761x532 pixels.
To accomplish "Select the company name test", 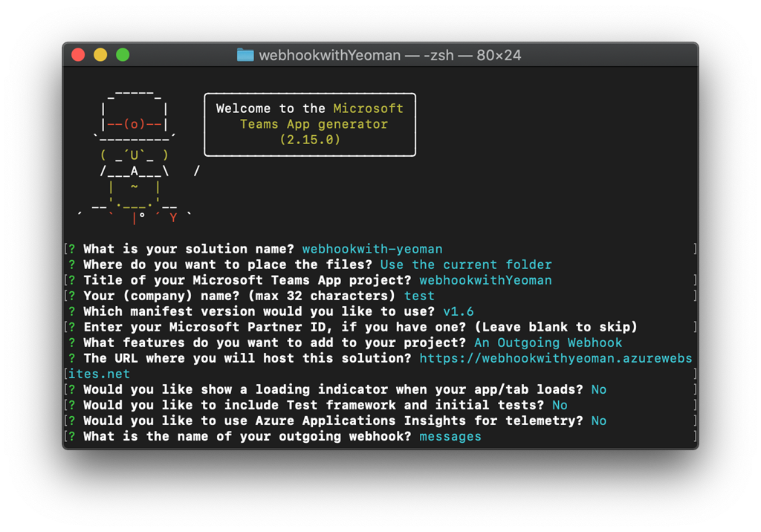I will 419,296.
